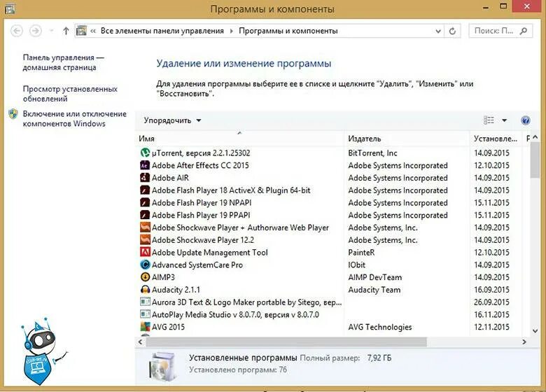Click the Adobe After Effects CC 2015 icon

pos(145,165)
